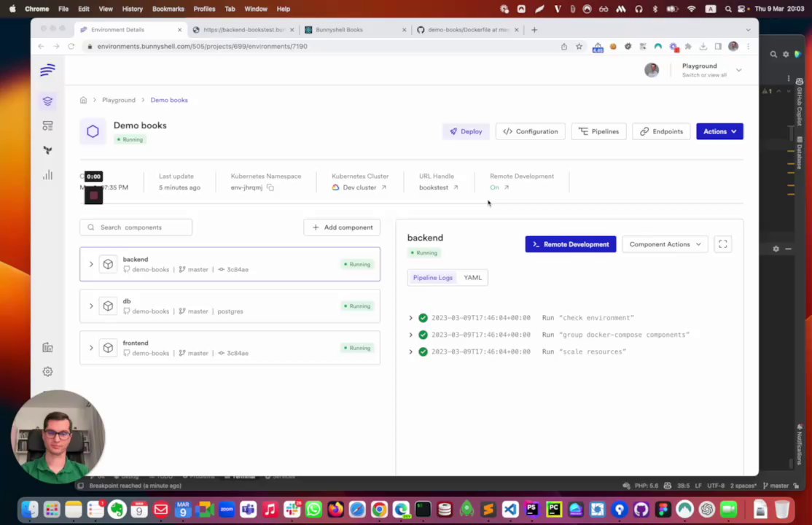The height and width of the screenshot is (525, 812).
Task: Open the Bunnyshell logo home icon
Action: coord(47,69)
